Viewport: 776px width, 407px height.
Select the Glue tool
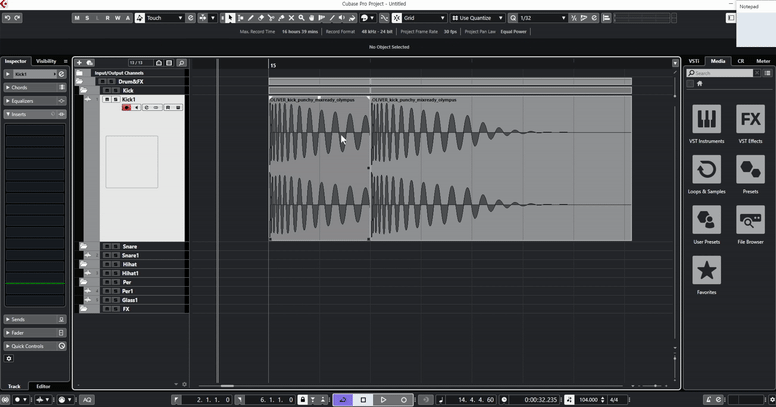coord(281,18)
